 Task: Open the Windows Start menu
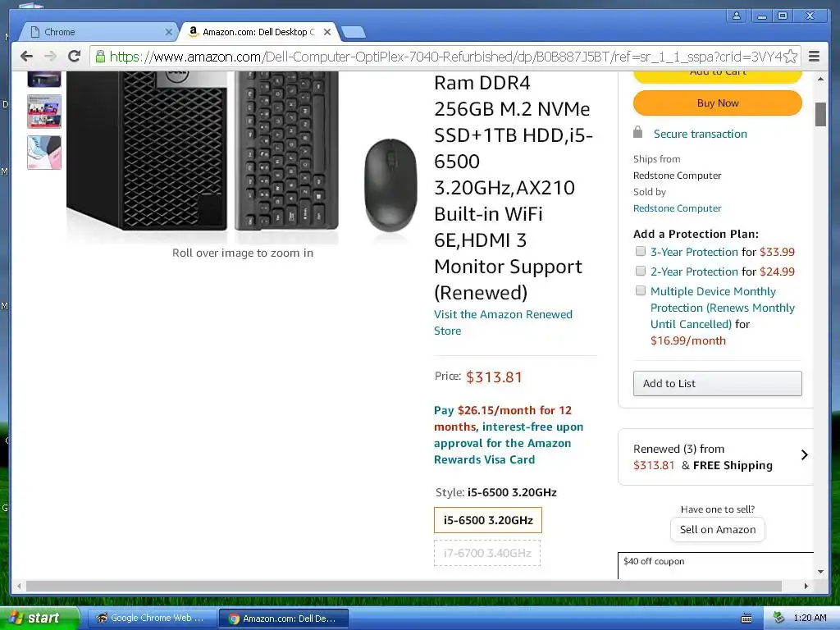[x=39, y=618]
